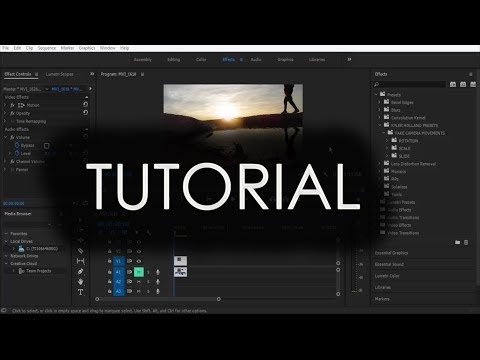Open Program monitor panel menu
This screenshot has width=480, height=360.
[142, 74]
